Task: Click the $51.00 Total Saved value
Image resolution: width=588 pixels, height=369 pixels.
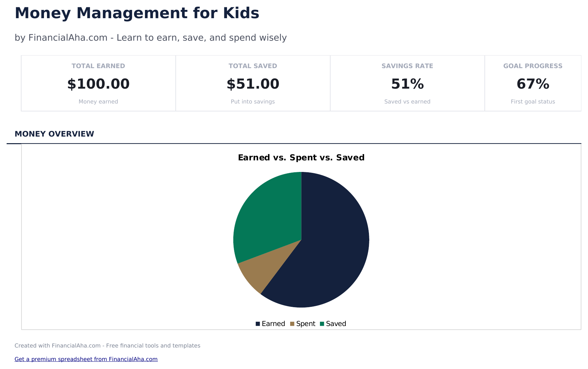Action: point(253,84)
